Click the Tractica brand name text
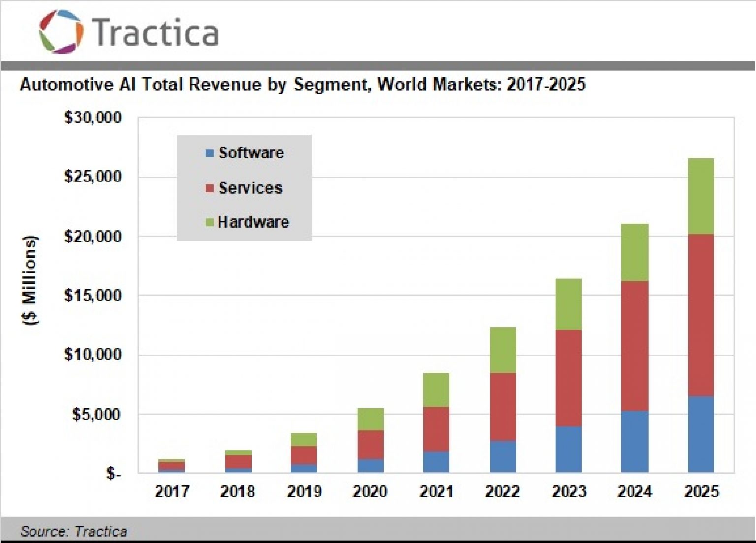The width and height of the screenshot is (756, 543). coord(155,32)
